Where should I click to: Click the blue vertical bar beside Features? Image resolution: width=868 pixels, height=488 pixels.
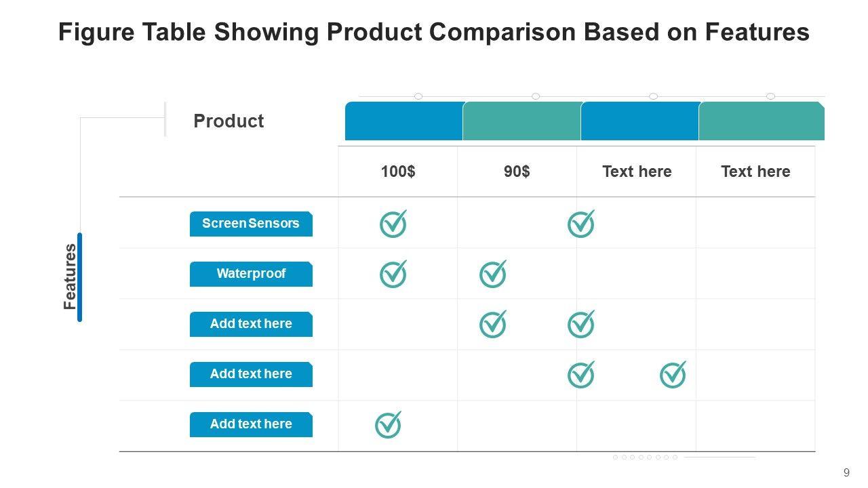pyautogui.click(x=79, y=277)
